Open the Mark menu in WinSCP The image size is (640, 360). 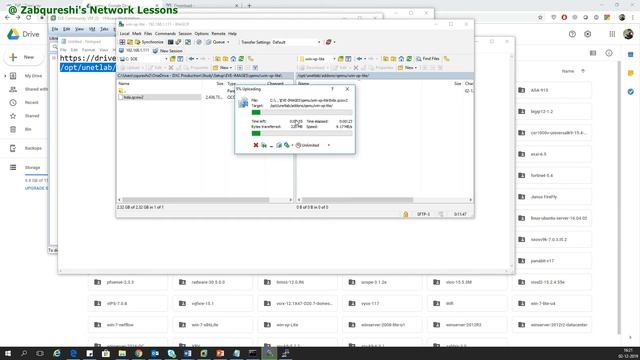click(136, 33)
